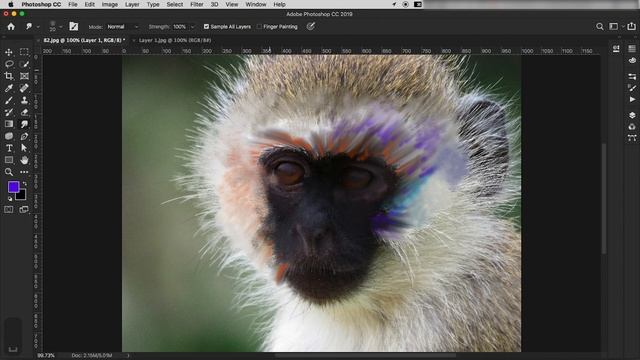Reset to default foreground and background colors
Image resolution: width=640 pixels, height=360 pixels.
(10, 199)
